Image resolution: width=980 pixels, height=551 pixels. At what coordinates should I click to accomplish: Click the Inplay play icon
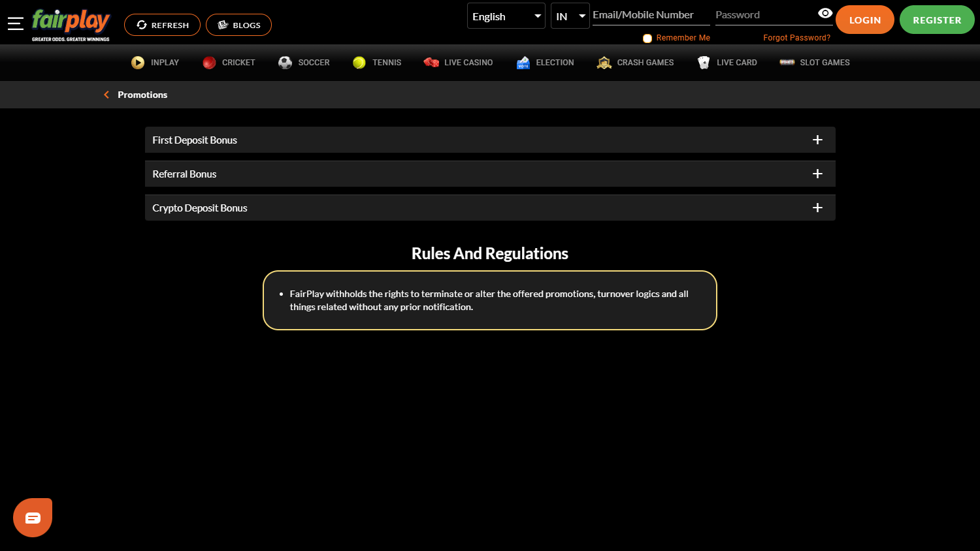[x=138, y=63]
